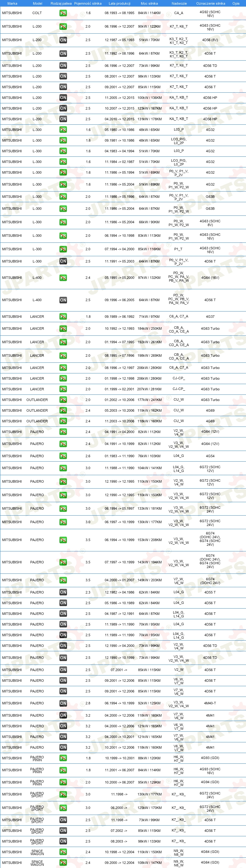The height and width of the screenshot is (868, 246).
Task: Click the engine code 4D55 T
Action: pos(210,592)
